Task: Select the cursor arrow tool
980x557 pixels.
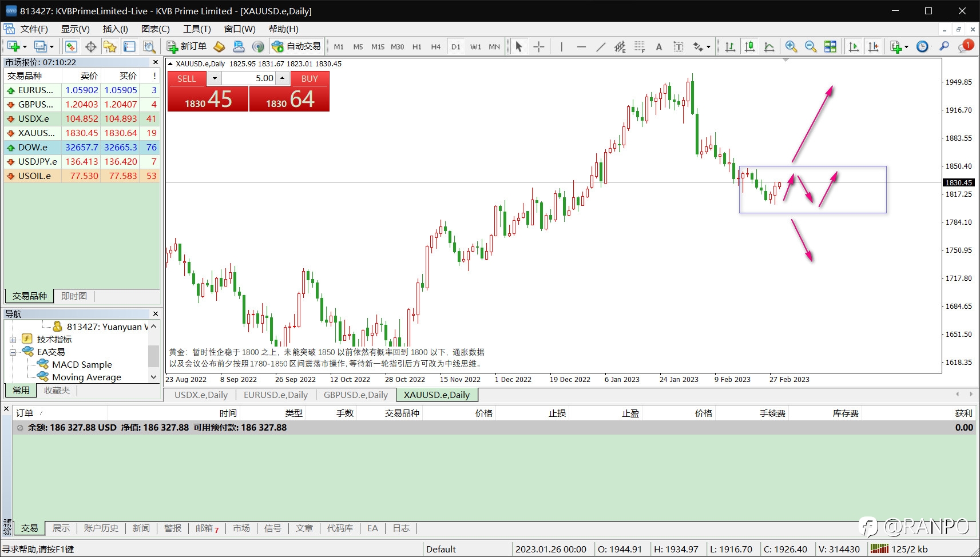Action: 519,46
